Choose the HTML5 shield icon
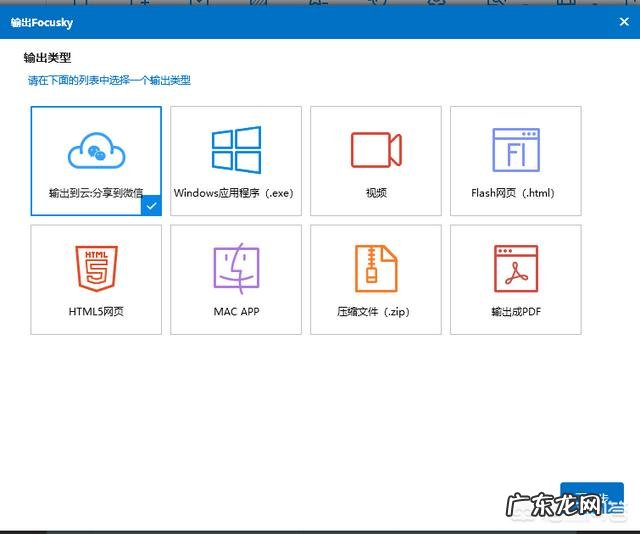 pos(96,268)
